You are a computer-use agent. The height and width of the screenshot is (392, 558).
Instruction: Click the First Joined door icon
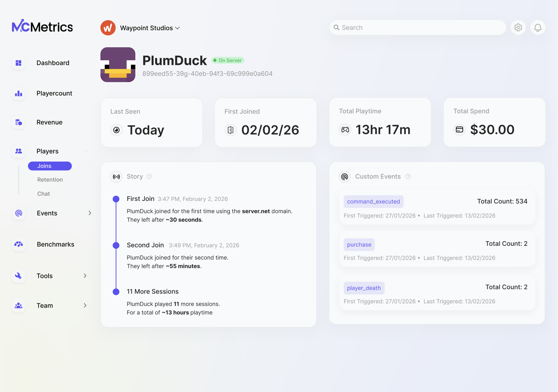pos(230,130)
